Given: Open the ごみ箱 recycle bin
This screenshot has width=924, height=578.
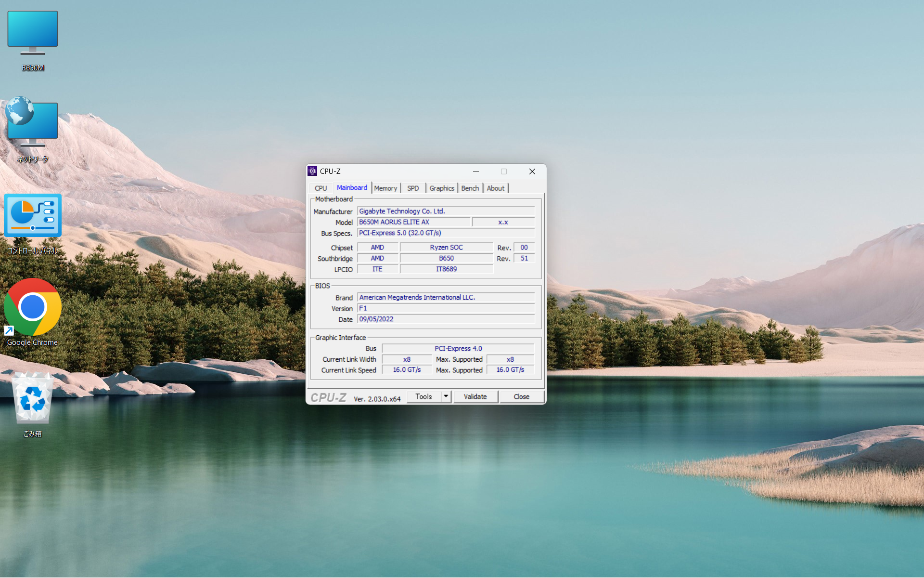Looking at the screenshot, I should coord(33,405).
